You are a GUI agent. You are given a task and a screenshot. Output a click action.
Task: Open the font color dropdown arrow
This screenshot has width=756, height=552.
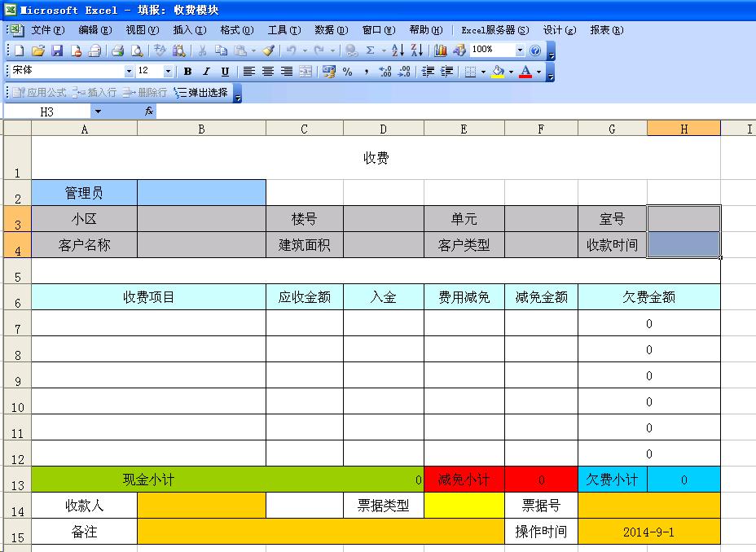point(538,72)
